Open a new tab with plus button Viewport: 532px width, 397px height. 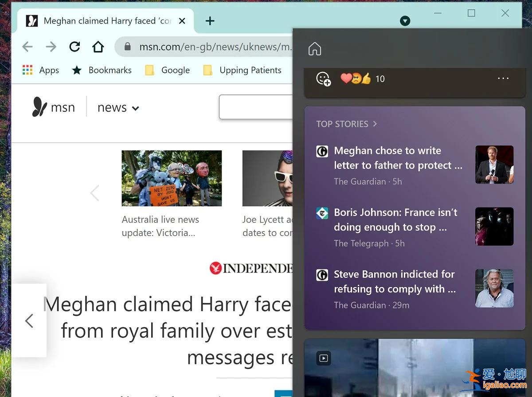[210, 21]
